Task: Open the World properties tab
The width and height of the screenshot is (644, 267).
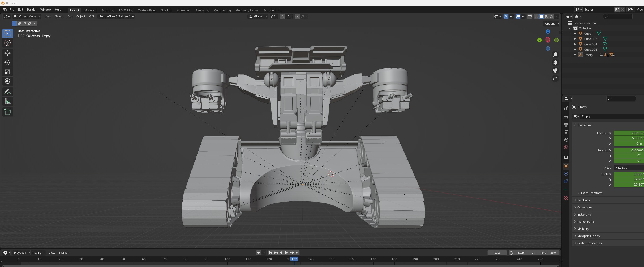Action: [x=566, y=147]
